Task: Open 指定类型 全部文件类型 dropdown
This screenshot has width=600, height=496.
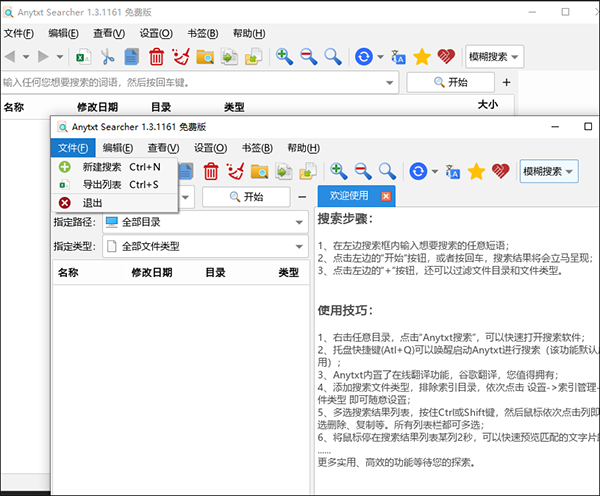Action: click(205, 246)
